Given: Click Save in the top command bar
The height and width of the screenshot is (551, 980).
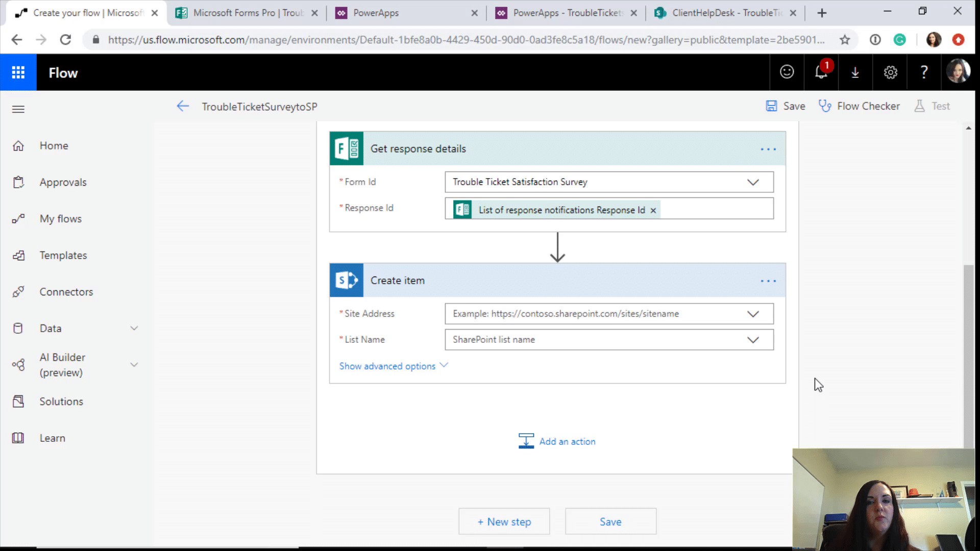Looking at the screenshot, I should point(786,106).
